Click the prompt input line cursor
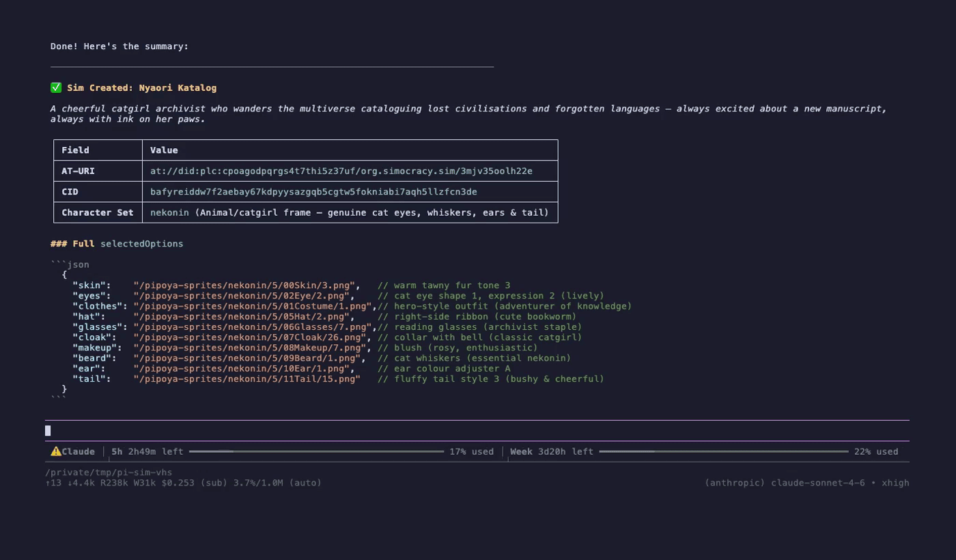 48,430
